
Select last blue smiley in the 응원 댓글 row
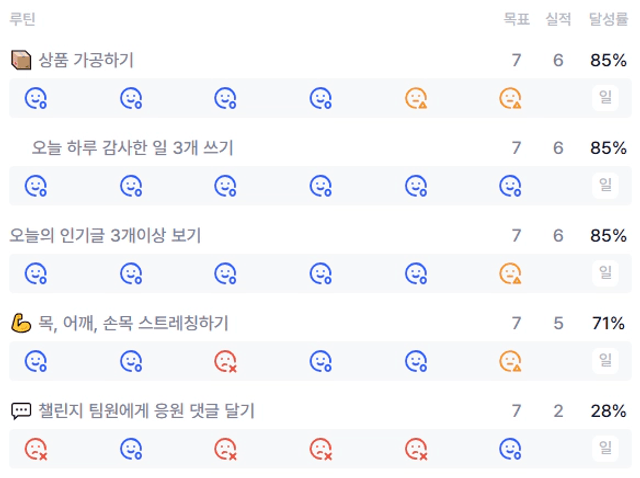(510, 449)
